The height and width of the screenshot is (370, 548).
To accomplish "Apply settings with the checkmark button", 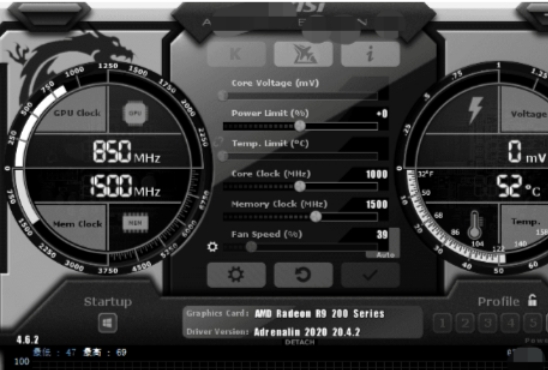I will 370,275.
